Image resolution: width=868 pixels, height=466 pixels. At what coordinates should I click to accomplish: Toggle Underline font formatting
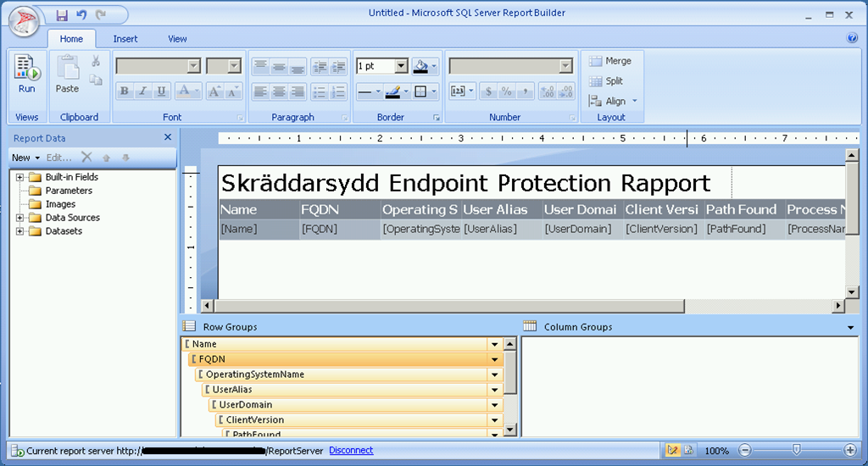(x=161, y=92)
